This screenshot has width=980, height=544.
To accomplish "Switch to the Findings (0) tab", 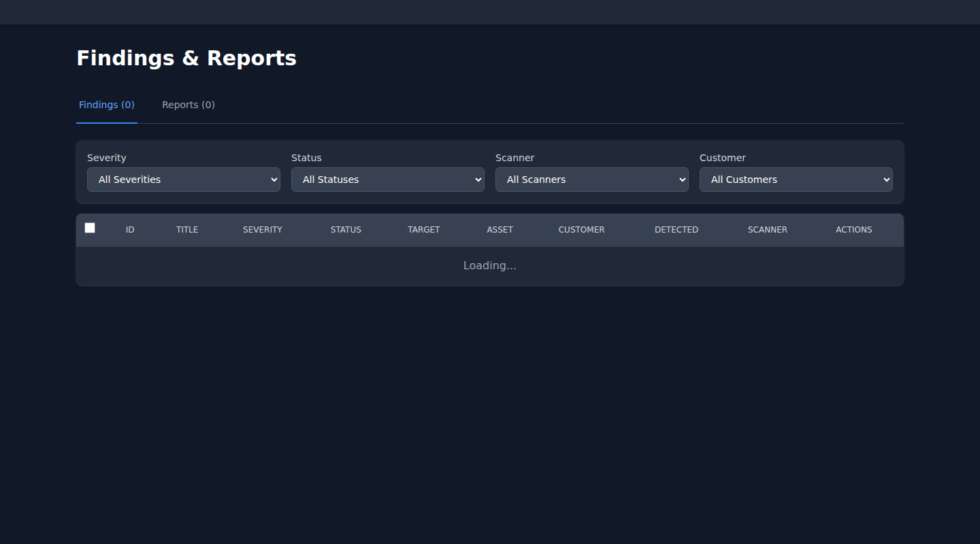I will 107,105.
